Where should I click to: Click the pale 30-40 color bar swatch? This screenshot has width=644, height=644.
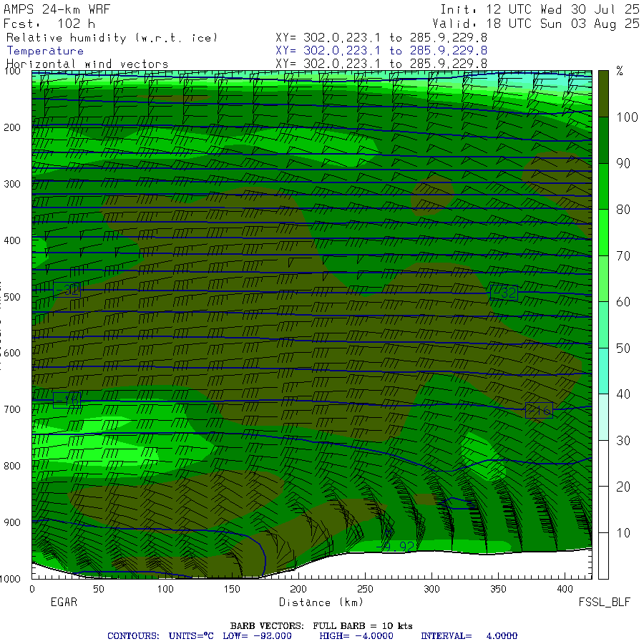603,417
